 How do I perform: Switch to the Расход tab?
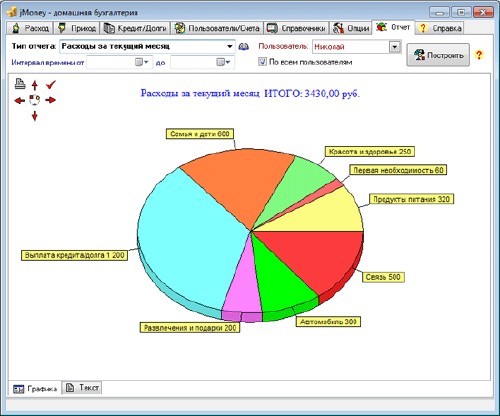tap(31, 28)
